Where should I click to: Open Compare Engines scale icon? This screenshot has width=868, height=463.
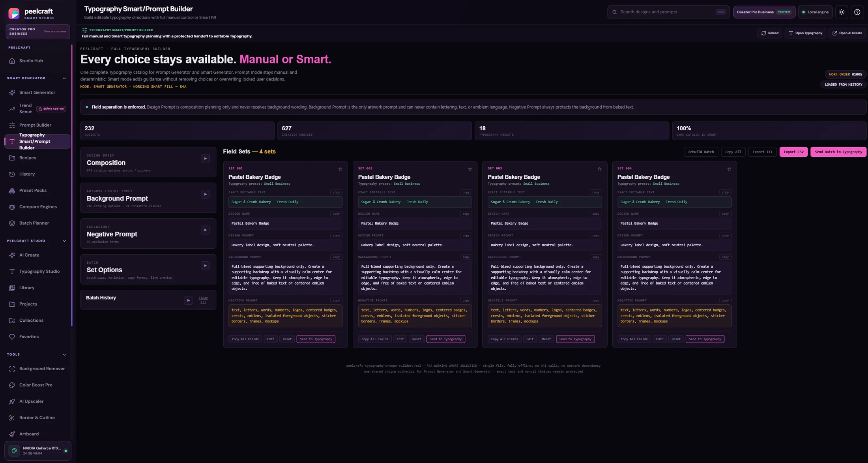(12, 207)
